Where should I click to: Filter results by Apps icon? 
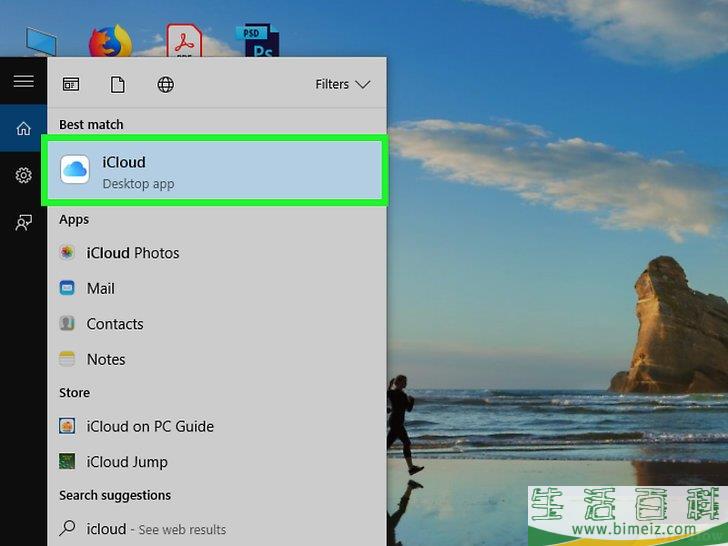[x=71, y=84]
